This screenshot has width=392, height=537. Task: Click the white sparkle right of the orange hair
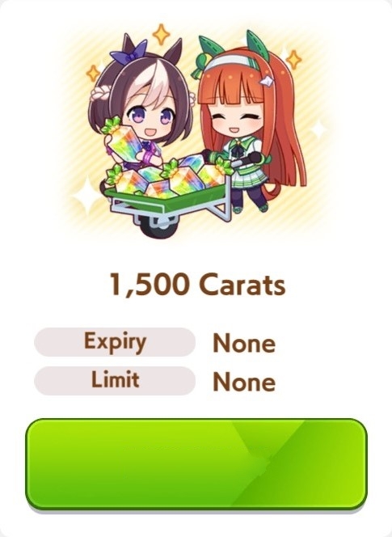318,129
